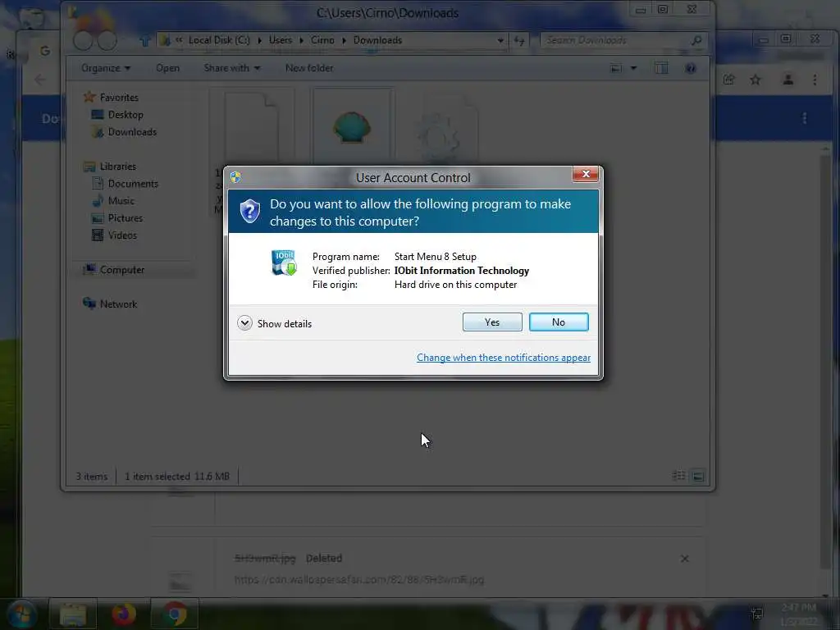840x630 pixels.
Task: Open Chrome from the taskbar
Action: tap(174, 614)
